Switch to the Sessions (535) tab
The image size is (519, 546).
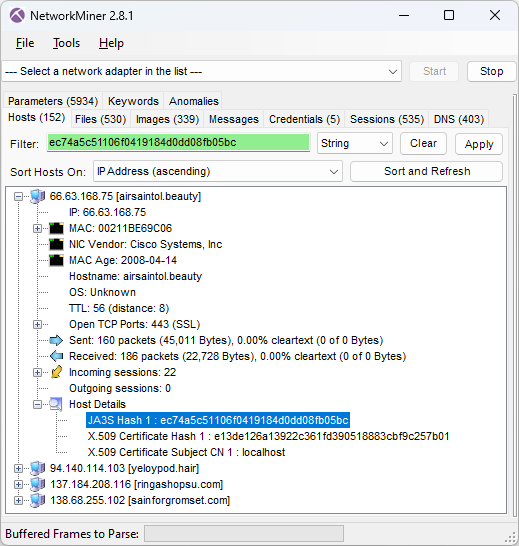pos(387,119)
